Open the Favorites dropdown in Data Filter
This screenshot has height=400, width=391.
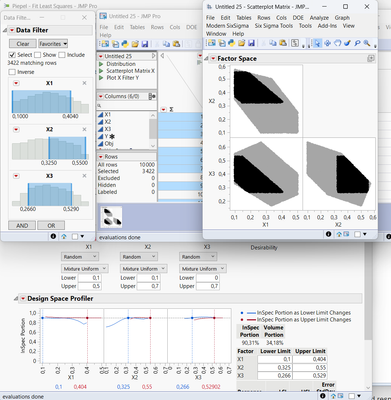[x=53, y=44]
